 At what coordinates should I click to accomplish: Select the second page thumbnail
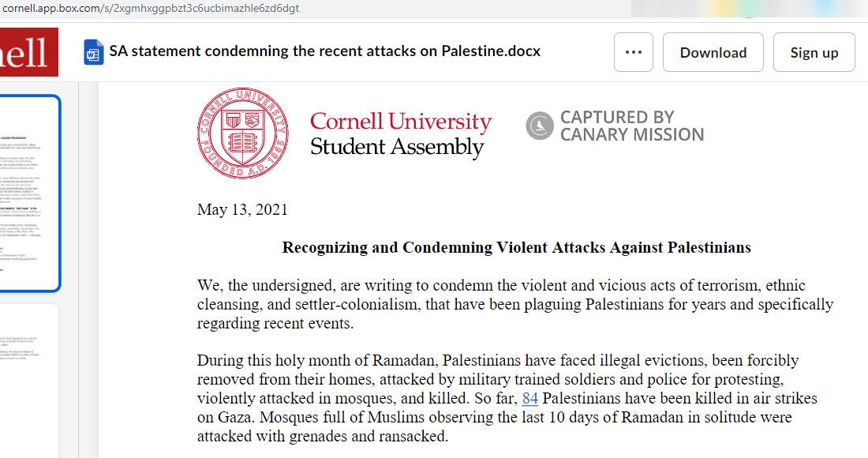pyautogui.click(x=28, y=381)
